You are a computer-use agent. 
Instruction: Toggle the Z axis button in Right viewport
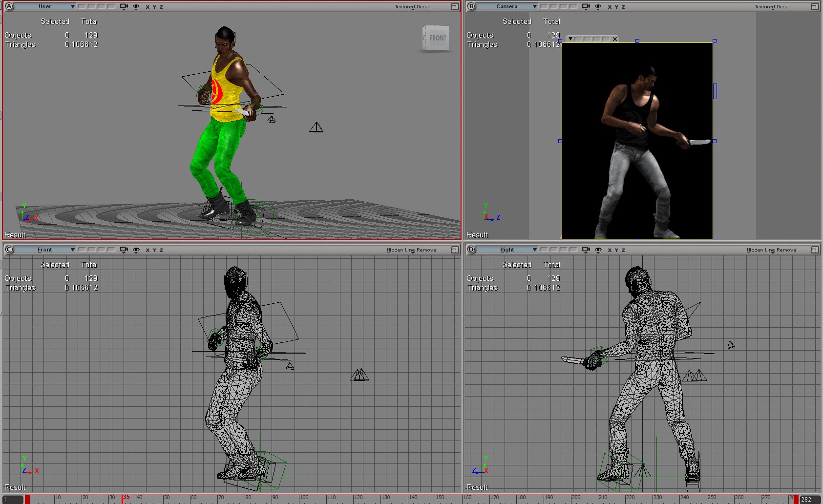(623, 250)
